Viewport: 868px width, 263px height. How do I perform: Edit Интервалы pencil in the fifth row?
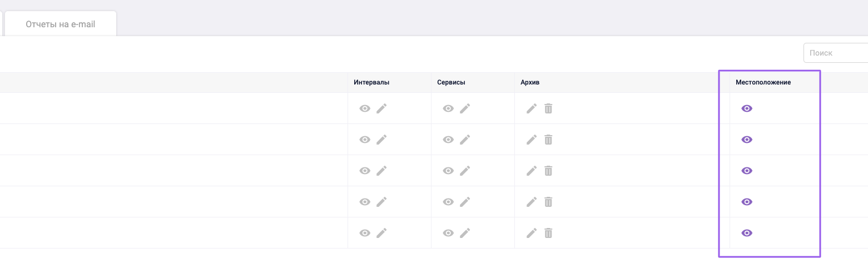click(381, 233)
